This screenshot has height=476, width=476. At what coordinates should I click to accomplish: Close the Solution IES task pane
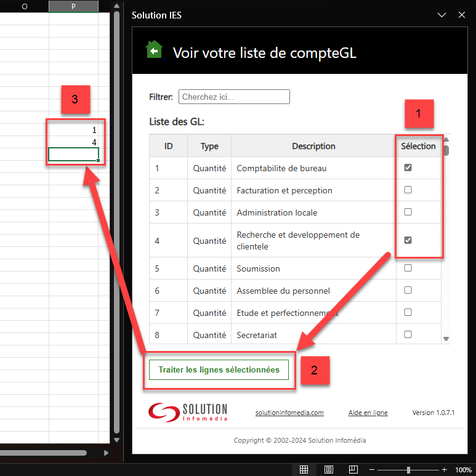pos(462,15)
